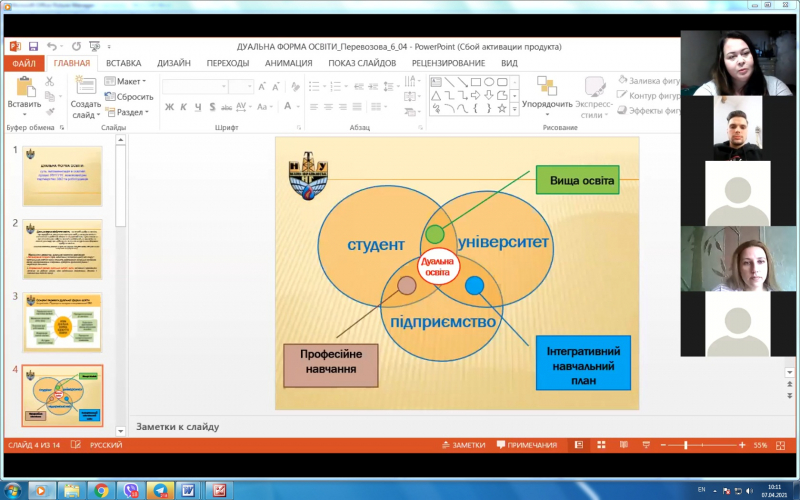Open the Вставка ribbon tab

click(123, 63)
